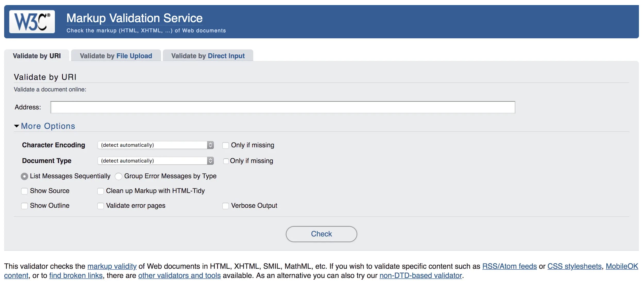Open the Character Encoding dropdown
The image size is (644, 284).
pyautogui.click(x=155, y=145)
